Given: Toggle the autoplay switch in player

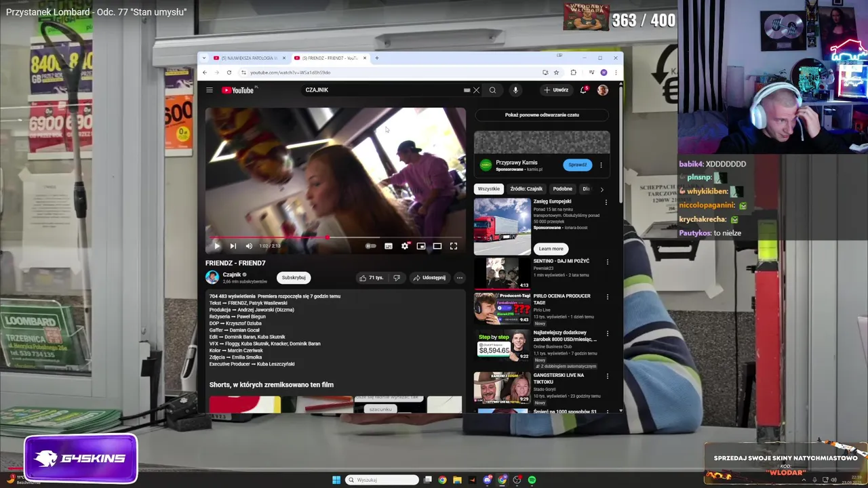Looking at the screenshot, I should [x=370, y=246].
